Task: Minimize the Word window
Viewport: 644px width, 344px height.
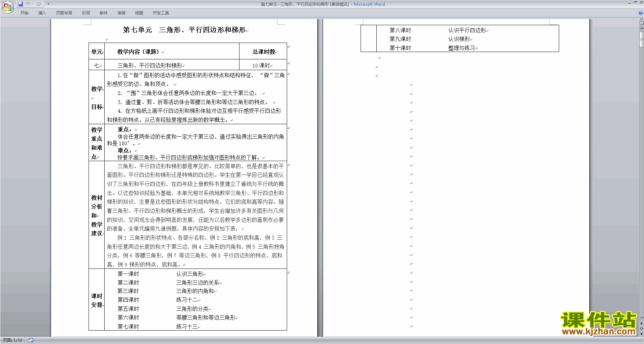Action: 629,3
